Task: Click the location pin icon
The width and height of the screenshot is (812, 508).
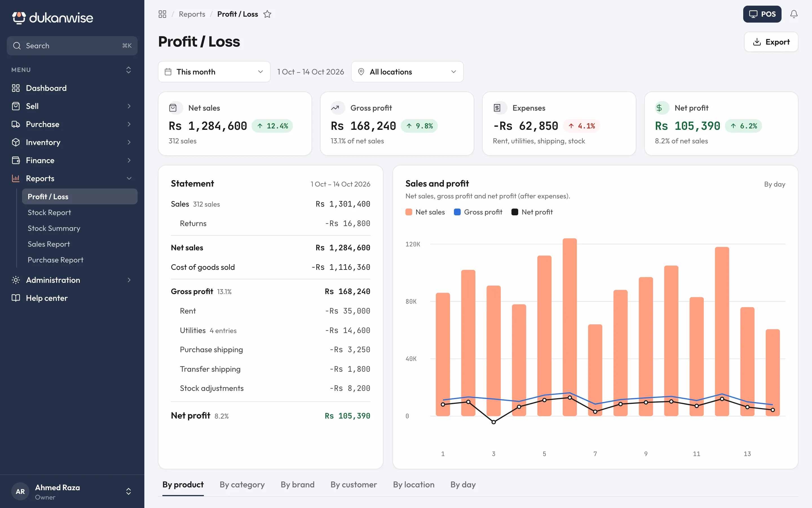Action: [361, 72]
